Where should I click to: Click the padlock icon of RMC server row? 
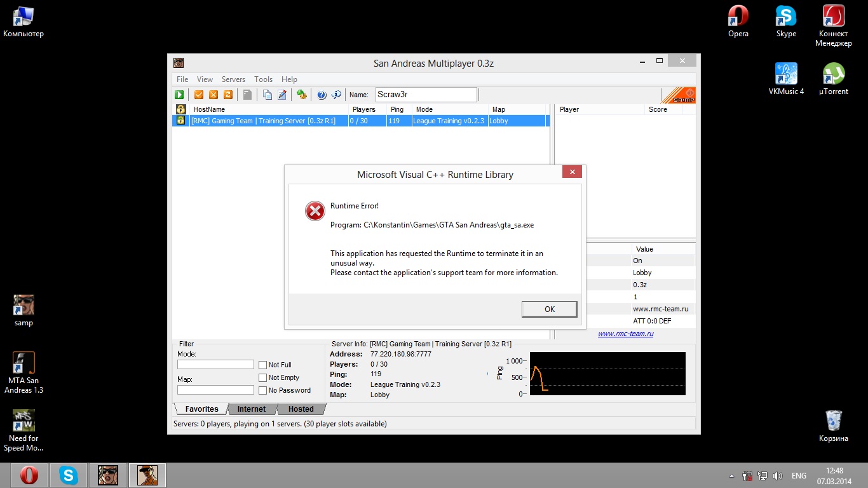[180, 121]
